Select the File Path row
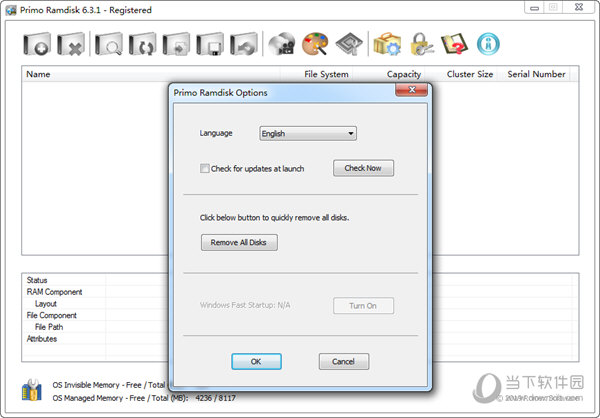The height and width of the screenshot is (418, 600). (x=49, y=327)
